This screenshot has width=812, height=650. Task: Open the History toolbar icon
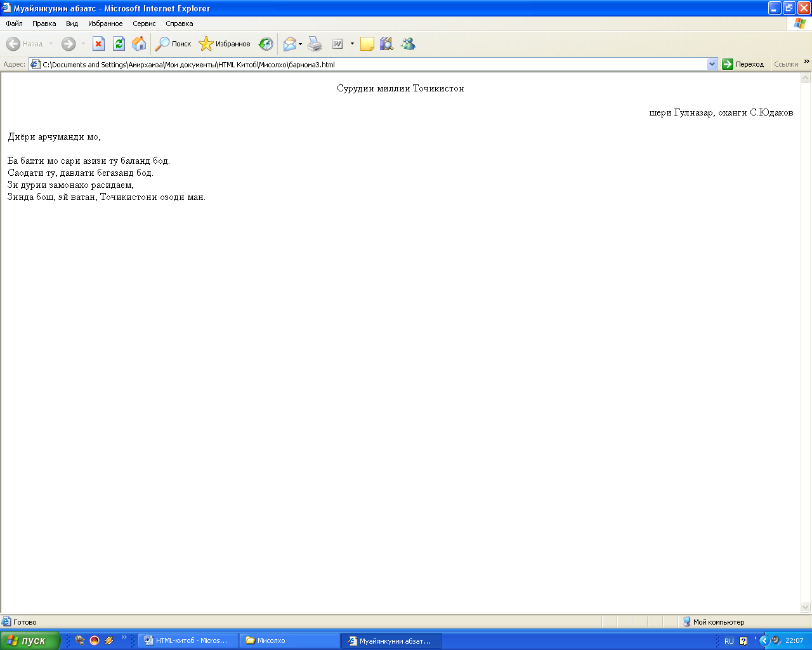point(266,44)
